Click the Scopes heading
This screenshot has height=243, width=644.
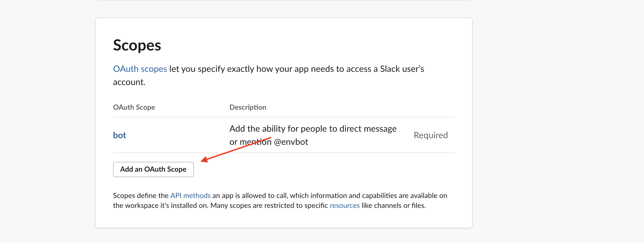coord(137,45)
